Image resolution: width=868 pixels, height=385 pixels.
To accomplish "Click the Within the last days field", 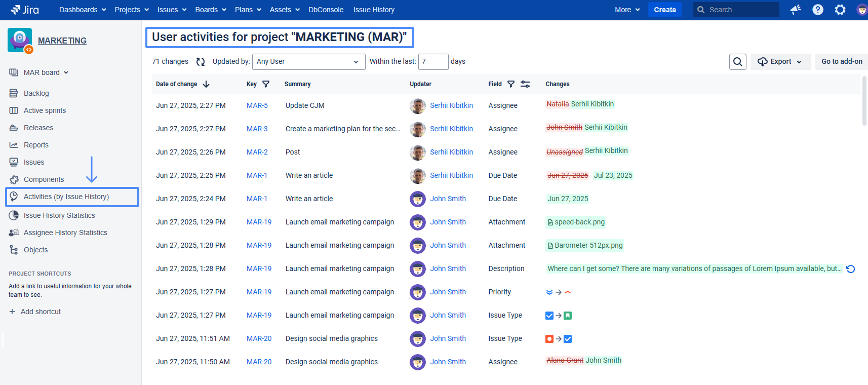I will click(433, 62).
